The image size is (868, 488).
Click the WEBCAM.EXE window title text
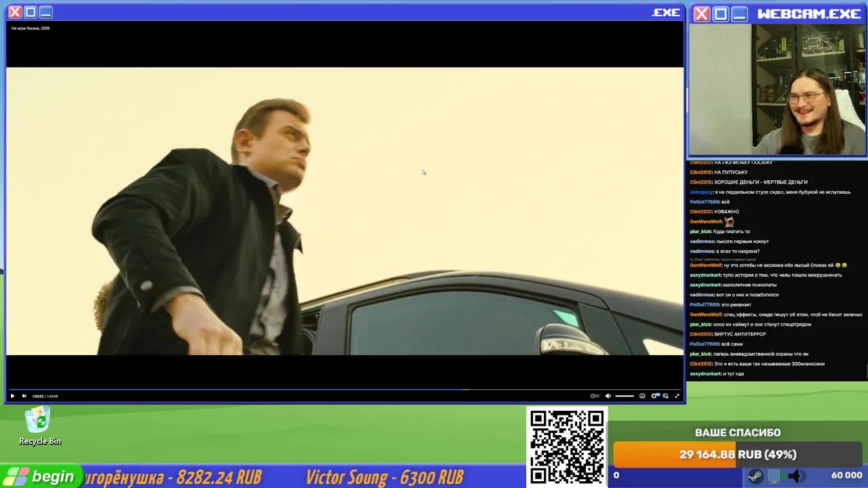pyautogui.click(x=809, y=14)
